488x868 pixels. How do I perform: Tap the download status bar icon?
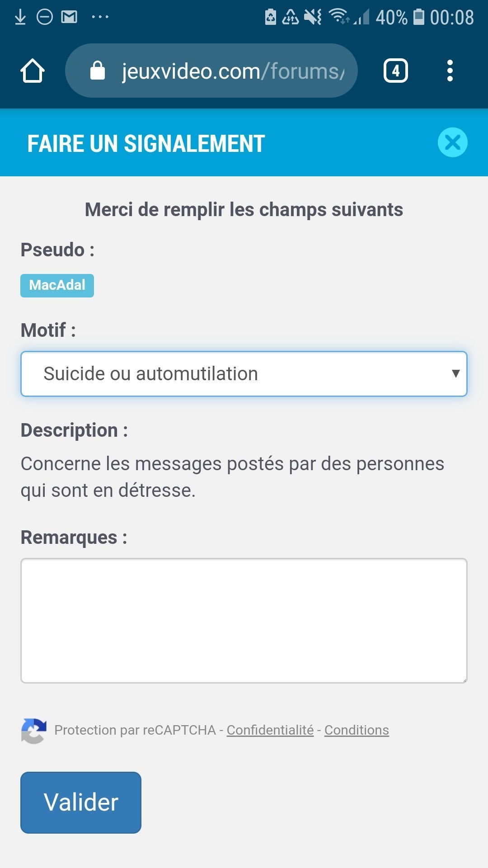[x=20, y=17]
